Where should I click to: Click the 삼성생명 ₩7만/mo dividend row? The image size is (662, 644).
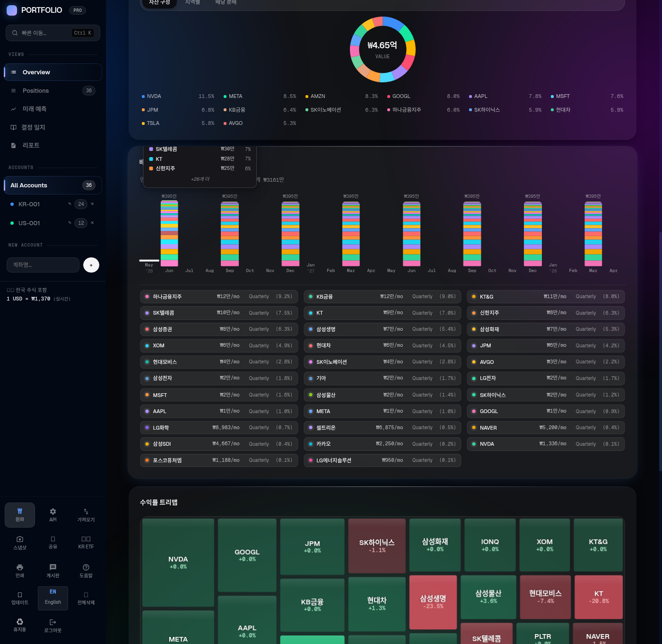(383, 329)
